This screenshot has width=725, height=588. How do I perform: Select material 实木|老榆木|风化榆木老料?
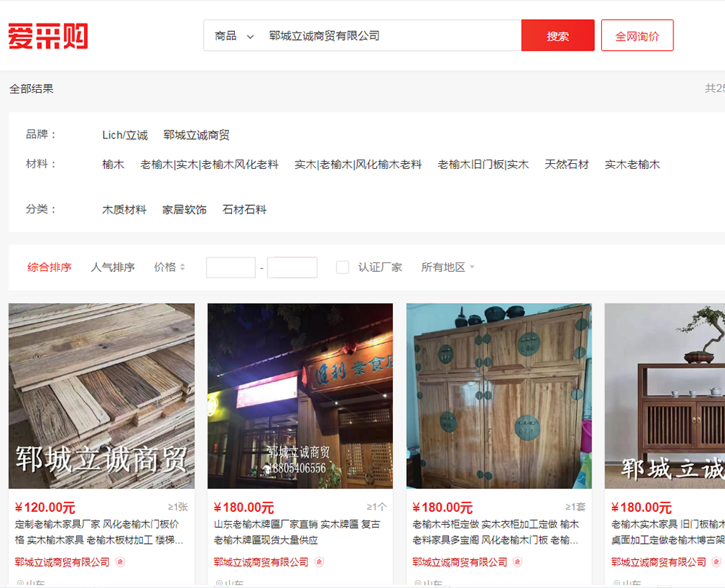(358, 164)
